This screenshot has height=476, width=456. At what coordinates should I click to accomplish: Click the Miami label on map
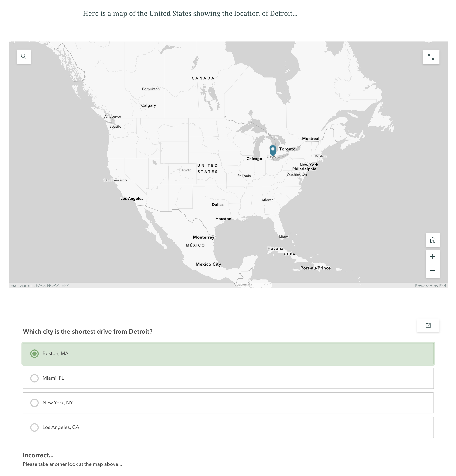tap(284, 237)
